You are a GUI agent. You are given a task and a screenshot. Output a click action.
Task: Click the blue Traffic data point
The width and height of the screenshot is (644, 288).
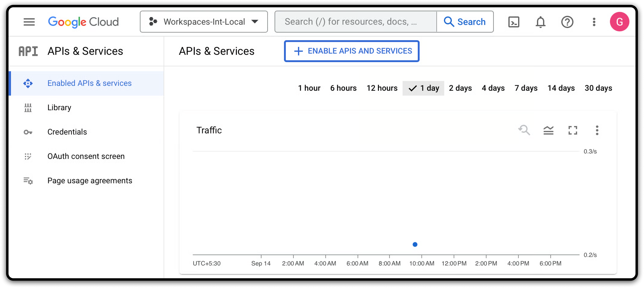(x=415, y=244)
